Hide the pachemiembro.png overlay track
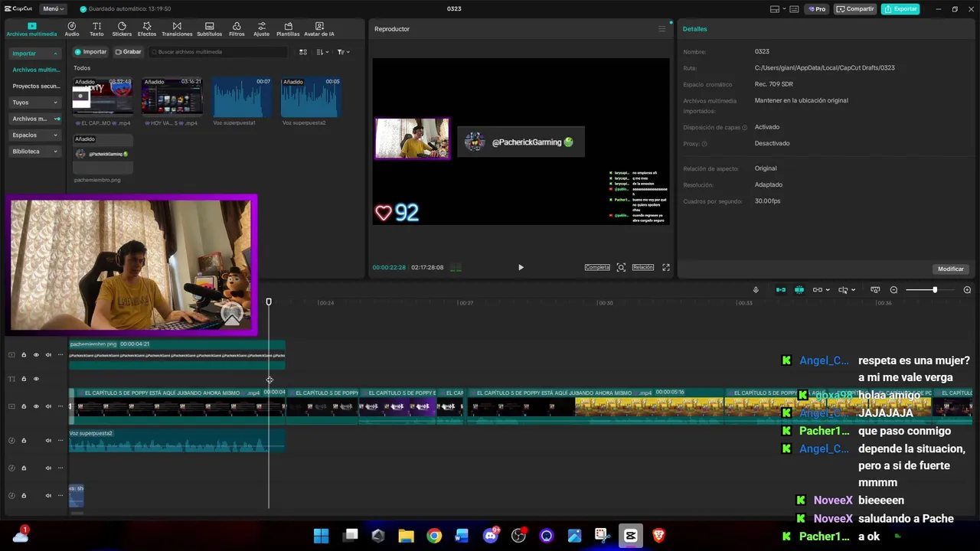This screenshot has height=551, width=980. coord(36,355)
